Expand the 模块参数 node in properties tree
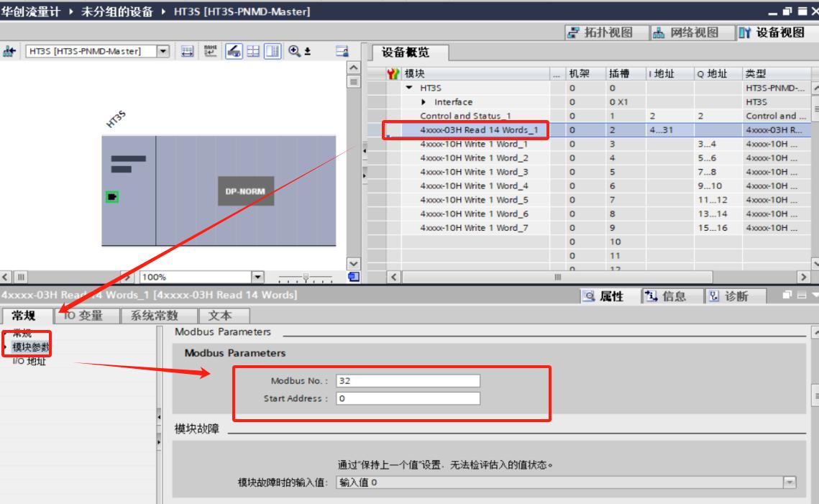 coord(5,347)
